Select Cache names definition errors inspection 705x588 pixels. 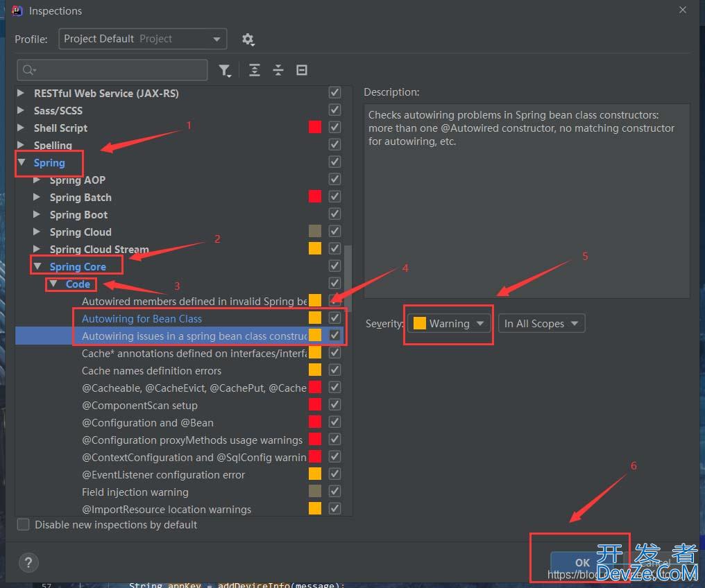[x=151, y=370]
